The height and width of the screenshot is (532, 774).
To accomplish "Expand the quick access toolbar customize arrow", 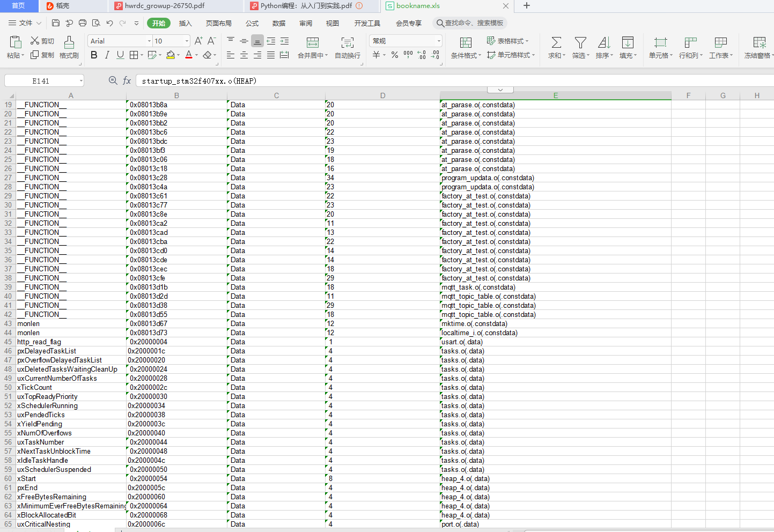I will coord(136,23).
